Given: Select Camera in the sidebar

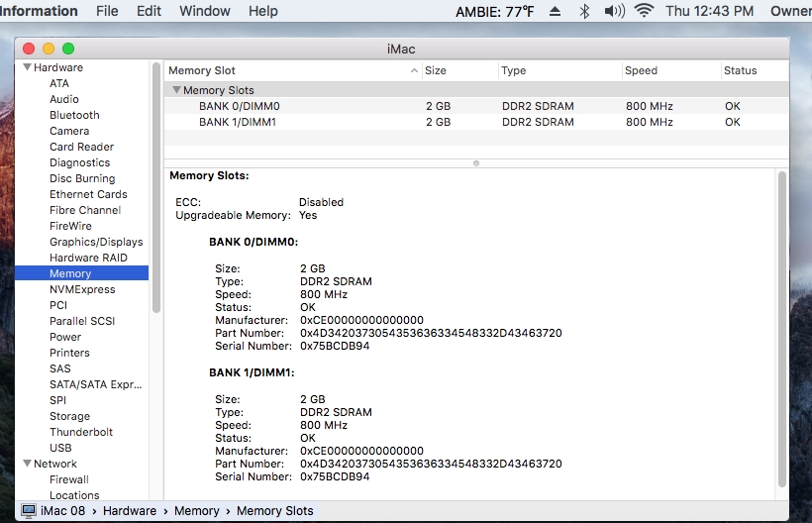Looking at the screenshot, I should (x=69, y=131).
